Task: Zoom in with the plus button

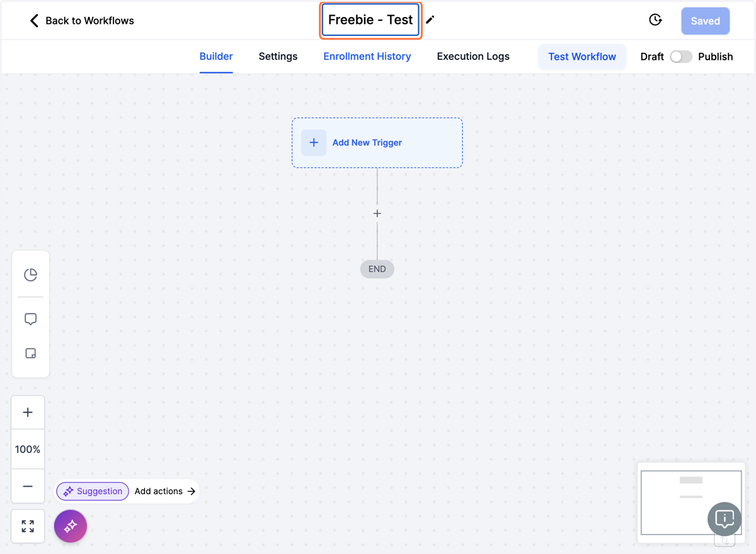Action: point(28,412)
